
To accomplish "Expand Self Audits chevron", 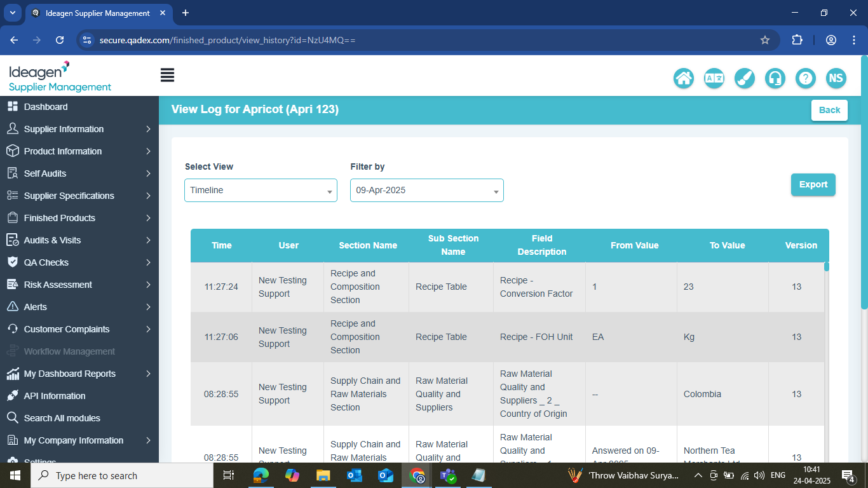I will coord(148,173).
